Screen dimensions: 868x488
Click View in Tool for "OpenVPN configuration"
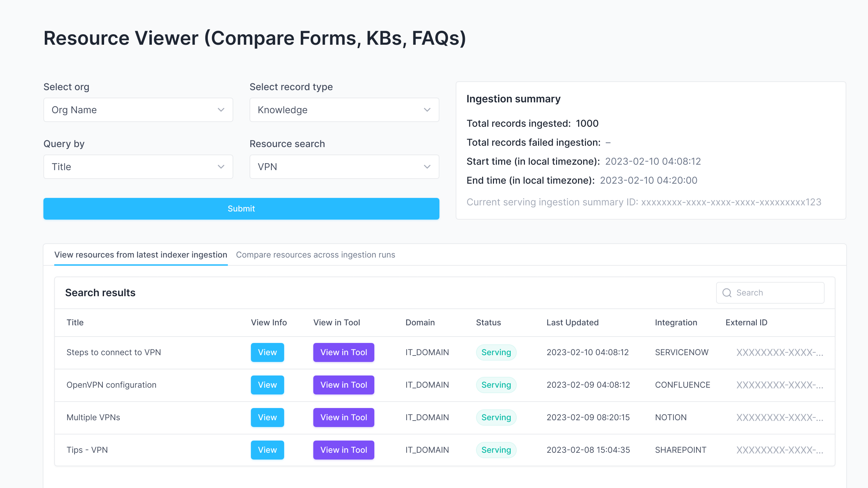pos(343,385)
